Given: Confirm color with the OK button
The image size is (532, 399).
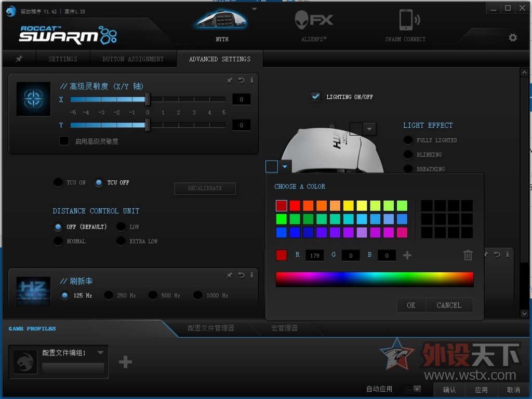Looking at the screenshot, I should (x=411, y=305).
